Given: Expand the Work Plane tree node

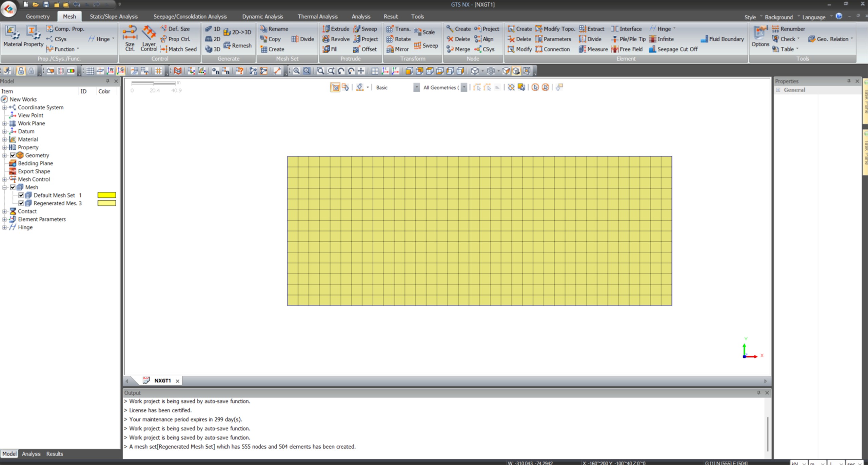Looking at the screenshot, I should coord(4,124).
